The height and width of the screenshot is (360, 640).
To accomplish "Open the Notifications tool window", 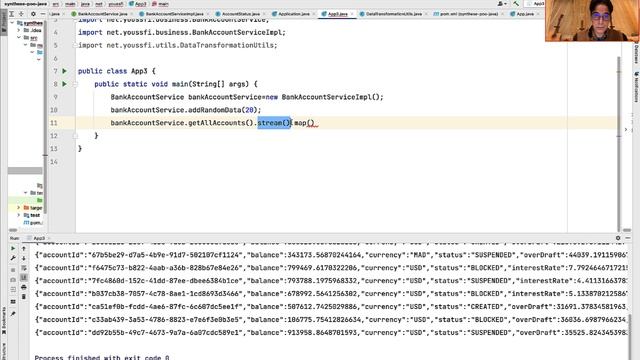I will point(636,87).
